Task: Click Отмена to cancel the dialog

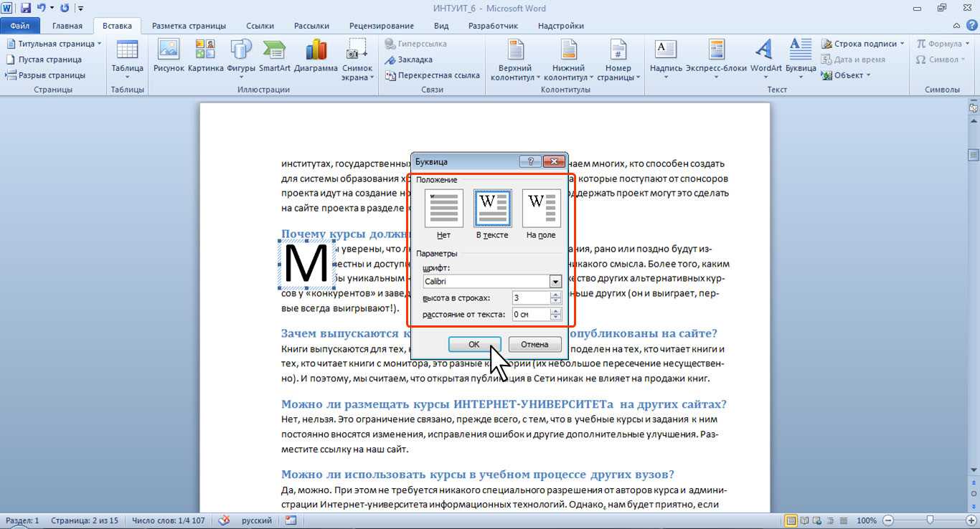Action: pos(534,344)
